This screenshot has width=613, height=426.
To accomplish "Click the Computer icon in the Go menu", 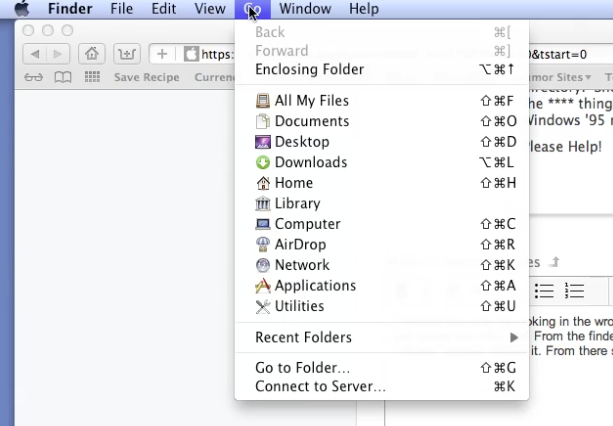I will click(263, 224).
